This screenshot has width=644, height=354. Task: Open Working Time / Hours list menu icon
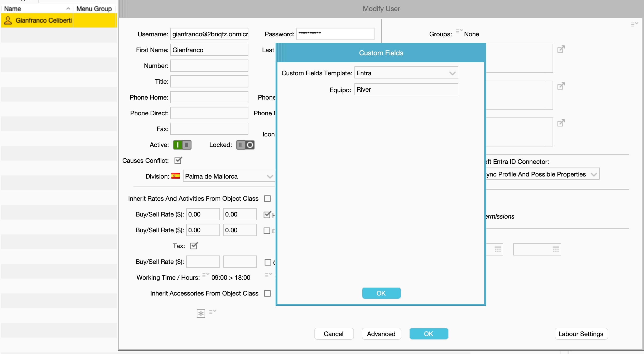(205, 275)
